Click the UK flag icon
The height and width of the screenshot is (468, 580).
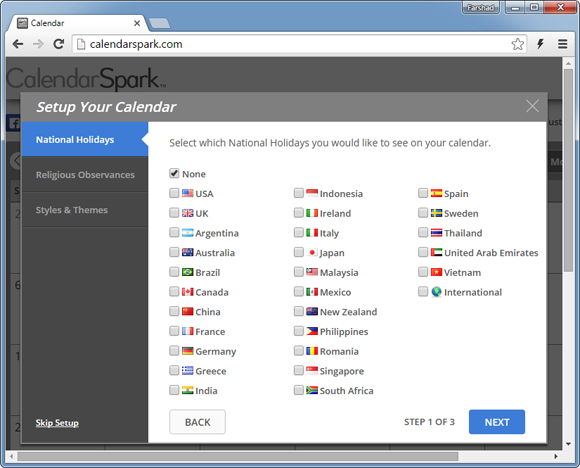[188, 213]
